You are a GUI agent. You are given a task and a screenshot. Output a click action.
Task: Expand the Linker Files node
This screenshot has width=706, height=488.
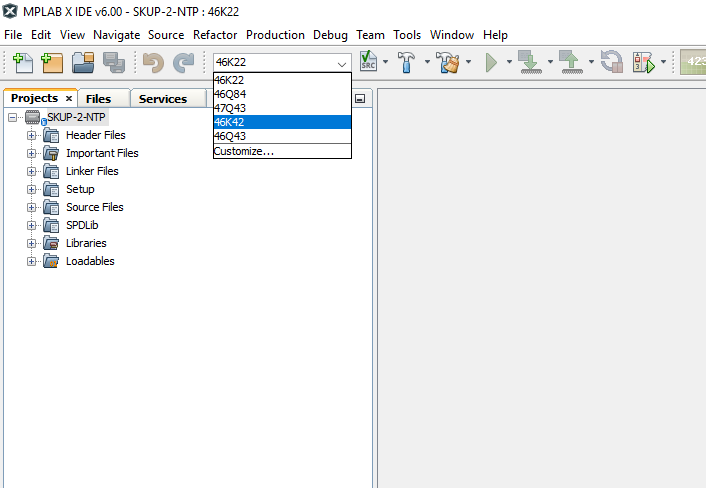tap(31, 171)
